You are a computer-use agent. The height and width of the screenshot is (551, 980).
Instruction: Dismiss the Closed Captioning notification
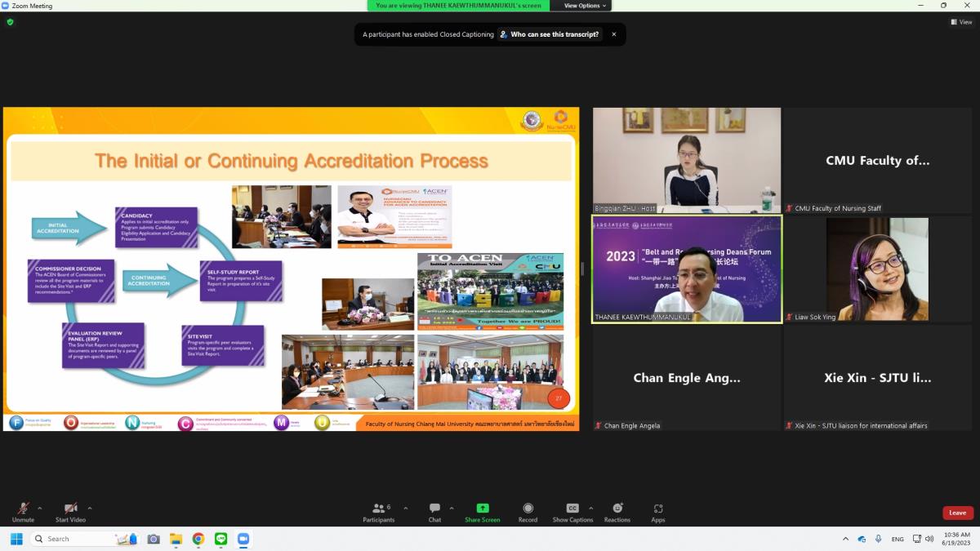[x=614, y=34]
